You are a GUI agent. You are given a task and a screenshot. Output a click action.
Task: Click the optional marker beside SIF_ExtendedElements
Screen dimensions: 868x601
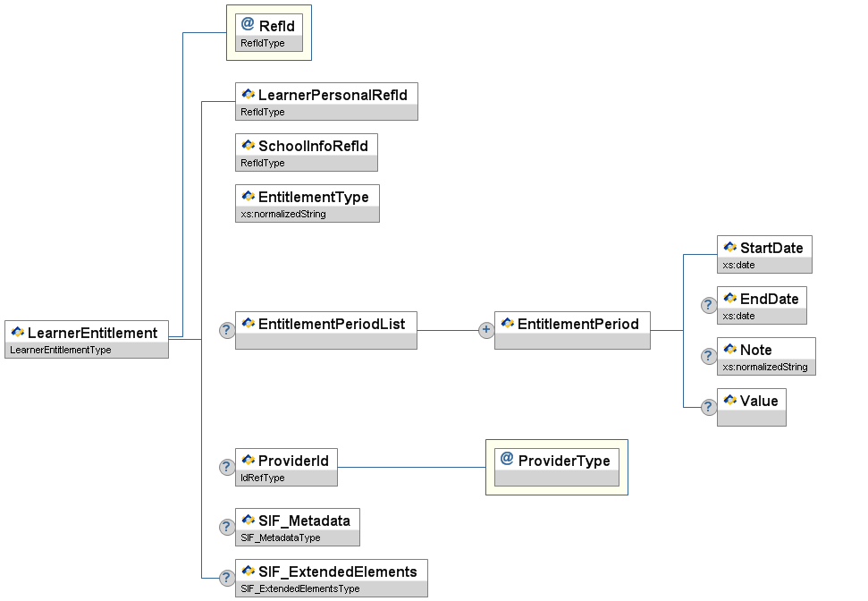click(x=227, y=578)
